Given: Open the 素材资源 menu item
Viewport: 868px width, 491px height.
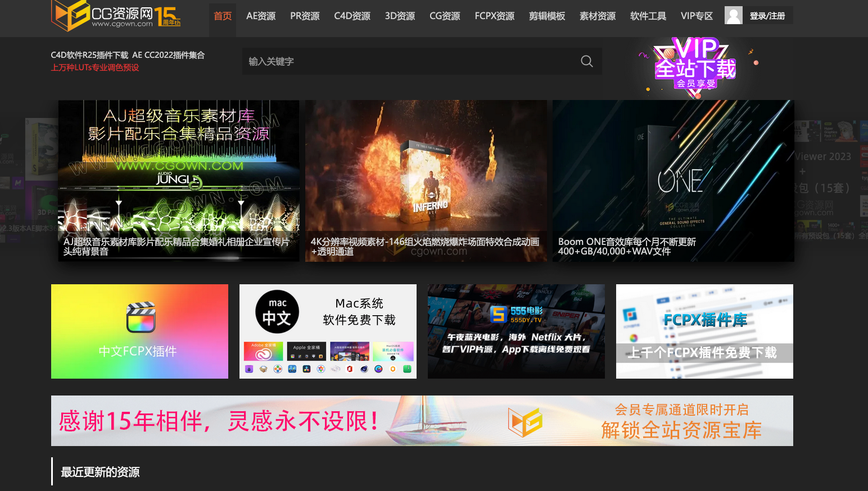Looking at the screenshot, I should (598, 16).
